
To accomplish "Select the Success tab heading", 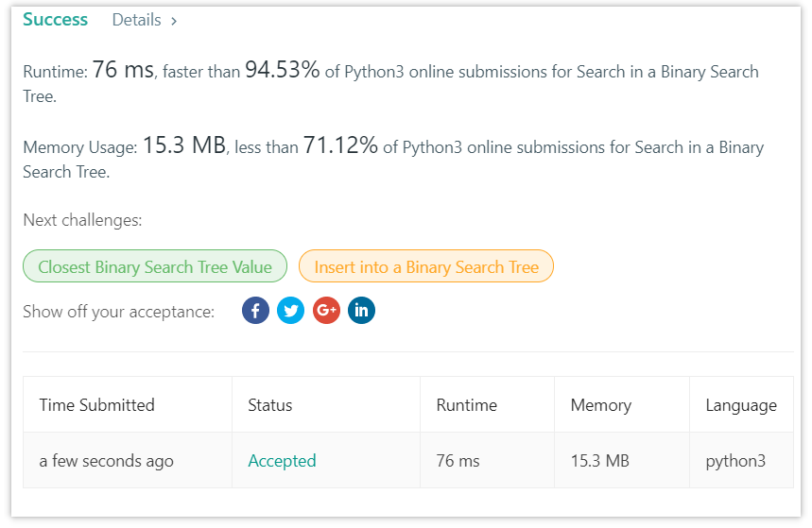I will (56, 20).
